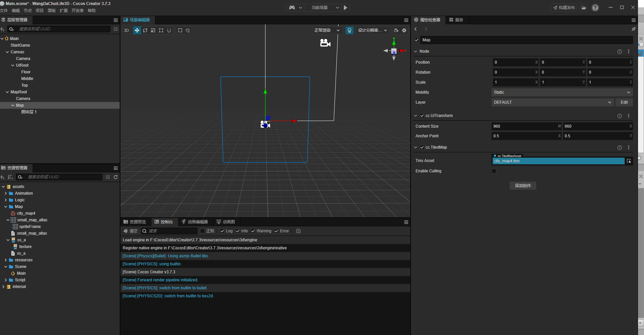644x335 pixels.
Task: Uncheck the Warning filter in console
Action: [x=253, y=231]
